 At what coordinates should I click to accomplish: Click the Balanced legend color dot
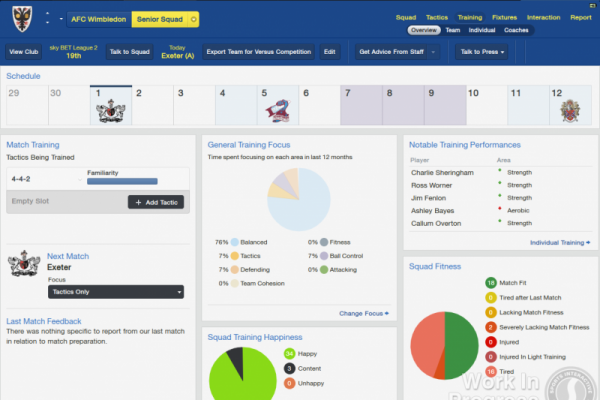pyautogui.click(x=235, y=242)
